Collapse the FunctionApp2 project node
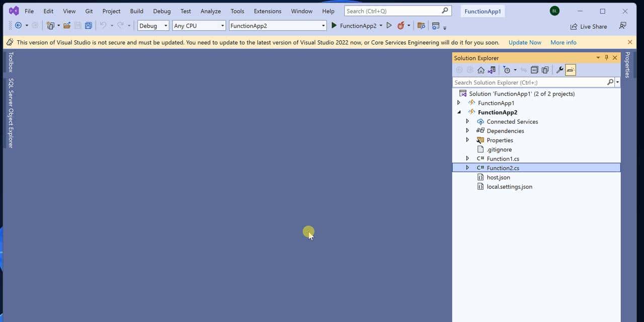The height and width of the screenshot is (322, 644). click(458, 112)
